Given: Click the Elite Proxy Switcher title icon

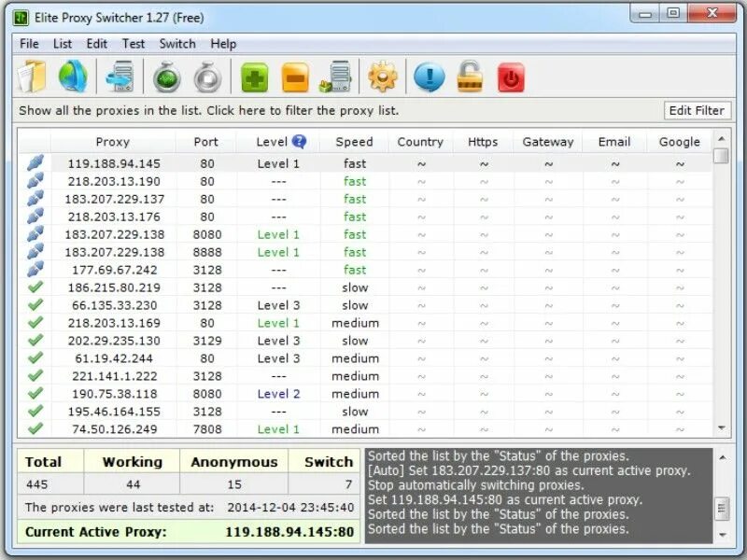Looking at the screenshot, I should [x=21, y=18].
